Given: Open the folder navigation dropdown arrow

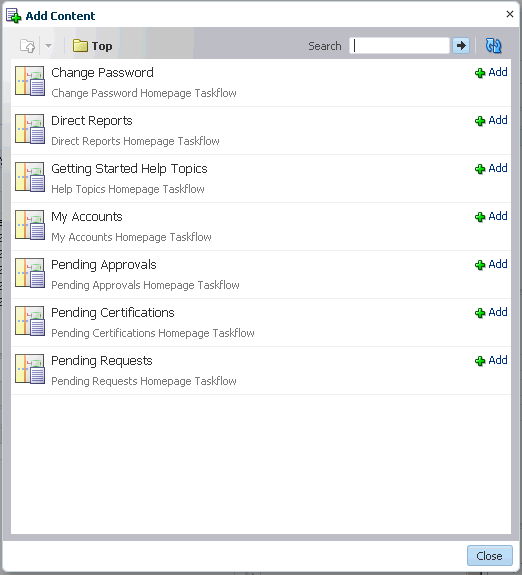Looking at the screenshot, I should coord(48,46).
